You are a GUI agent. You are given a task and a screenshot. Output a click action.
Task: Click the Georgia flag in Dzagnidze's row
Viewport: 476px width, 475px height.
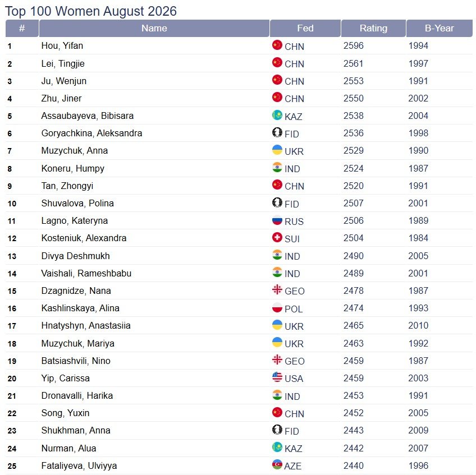277,290
